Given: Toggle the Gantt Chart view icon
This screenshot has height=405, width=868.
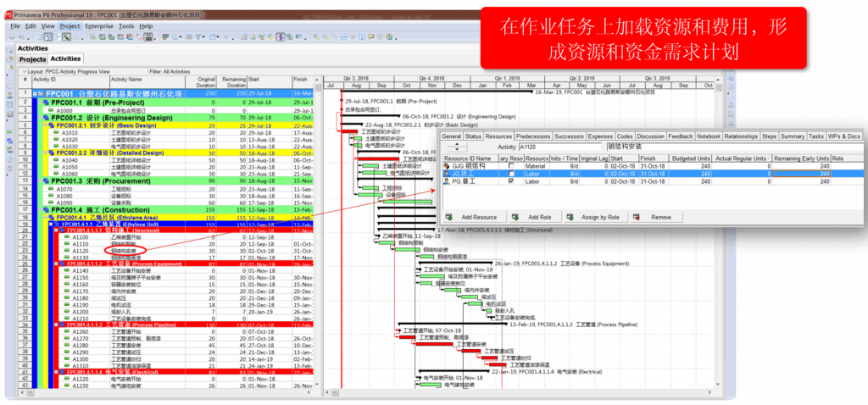Looking at the screenshot, I should point(48,37).
